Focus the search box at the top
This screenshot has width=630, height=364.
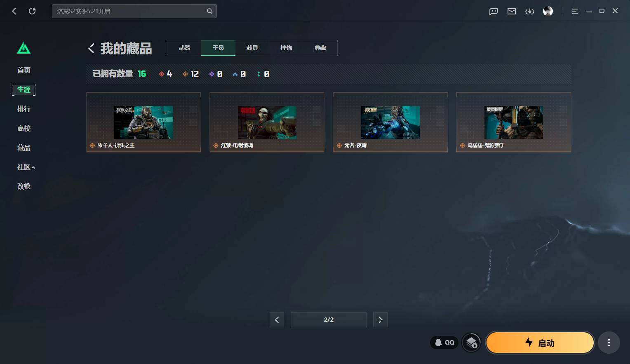point(134,11)
